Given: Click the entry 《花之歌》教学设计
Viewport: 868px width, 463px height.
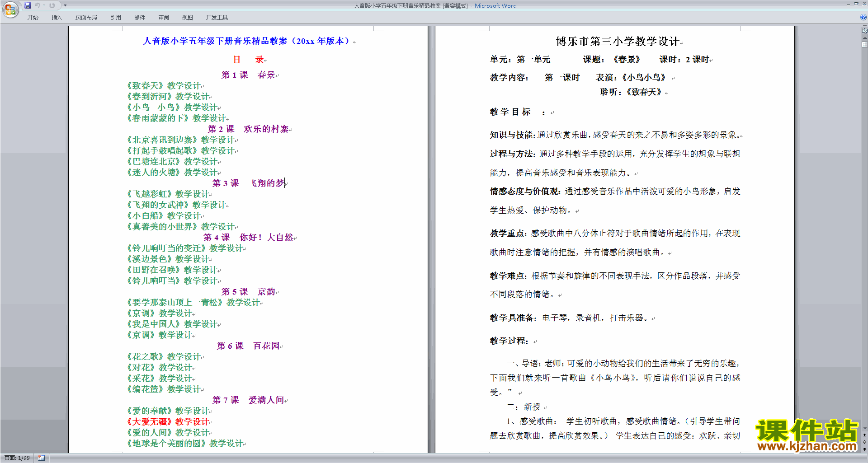Looking at the screenshot, I should click(163, 357).
